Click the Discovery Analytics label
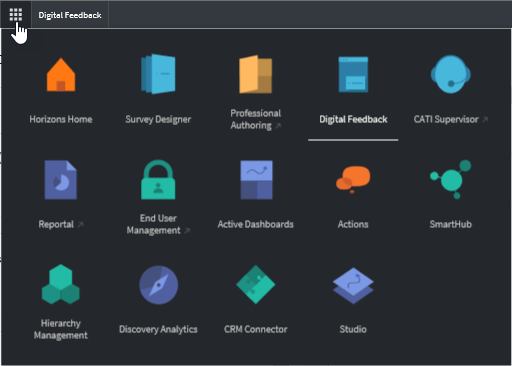 [158, 329]
